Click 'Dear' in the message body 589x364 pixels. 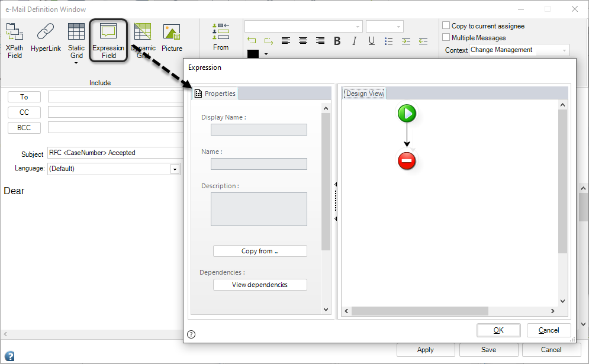14,191
